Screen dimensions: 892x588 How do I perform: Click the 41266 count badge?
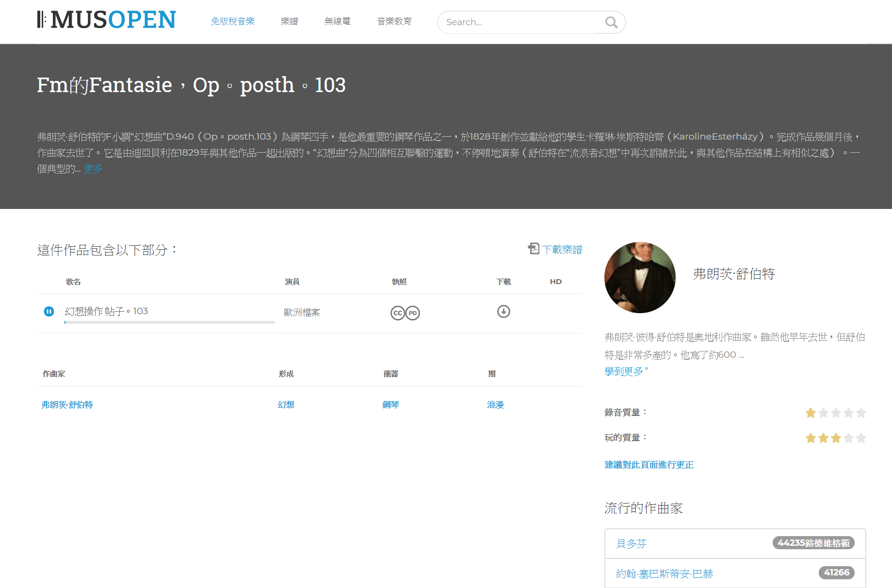coord(837,572)
